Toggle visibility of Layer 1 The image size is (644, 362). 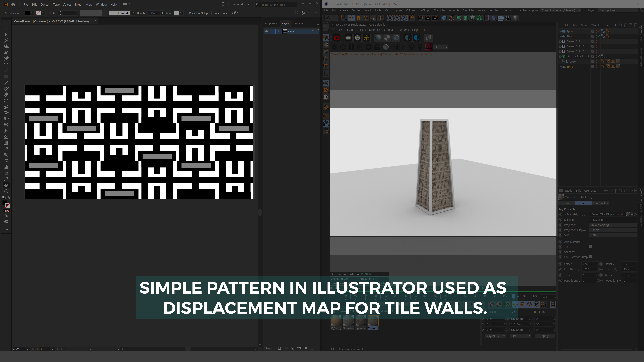[x=267, y=31]
